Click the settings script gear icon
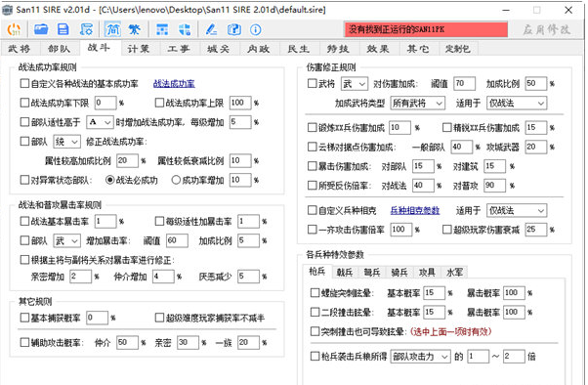 click(x=86, y=29)
